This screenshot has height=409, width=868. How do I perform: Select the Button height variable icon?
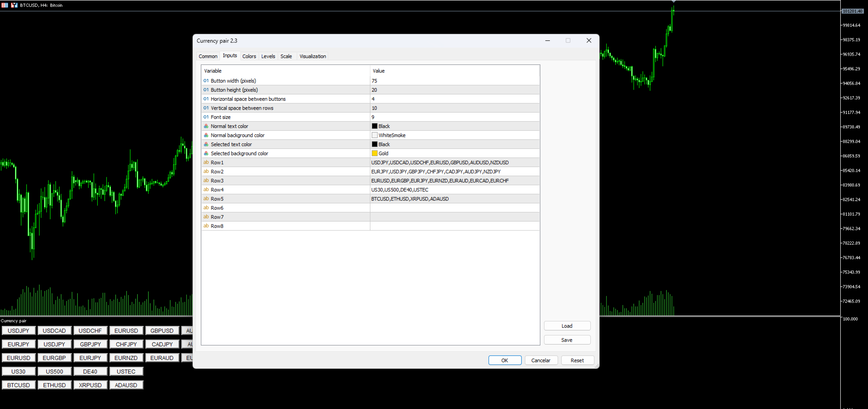[206, 90]
